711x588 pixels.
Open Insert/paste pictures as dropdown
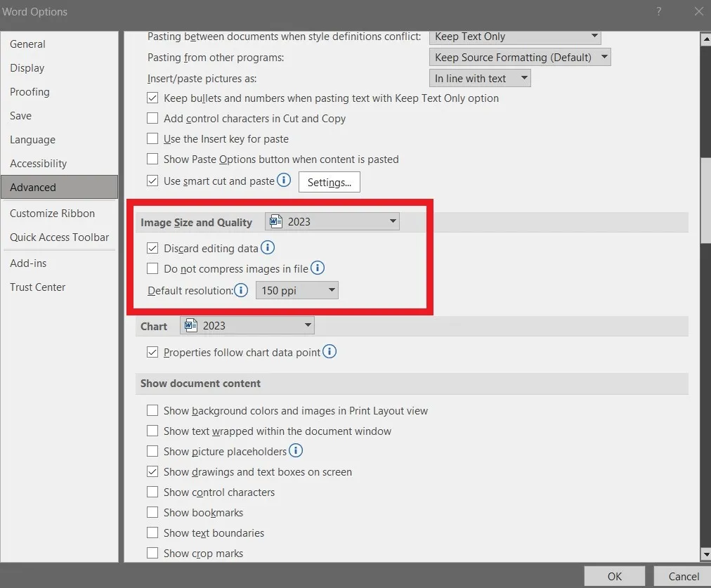(480, 79)
